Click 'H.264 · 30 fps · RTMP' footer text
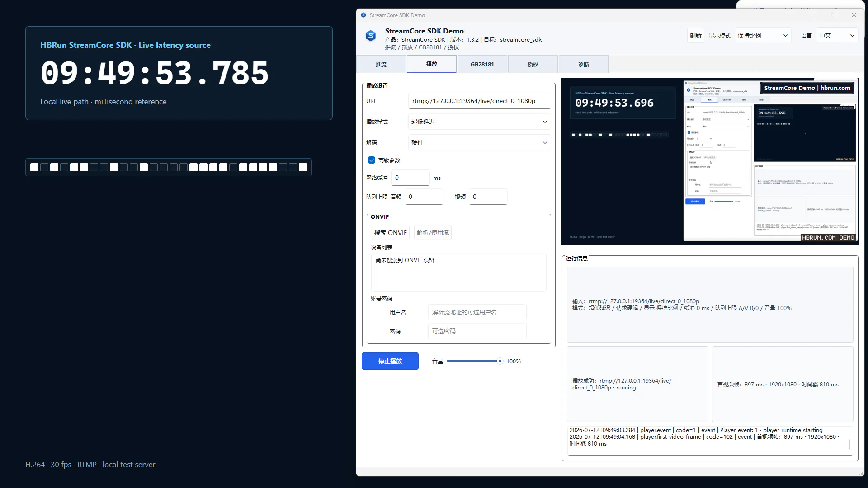868x488 pixels. [90, 465]
